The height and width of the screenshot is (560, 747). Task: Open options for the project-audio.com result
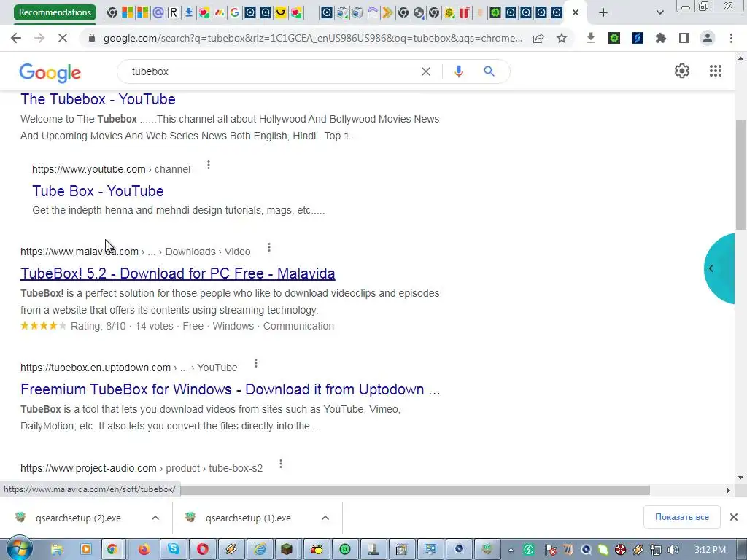click(x=281, y=464)
